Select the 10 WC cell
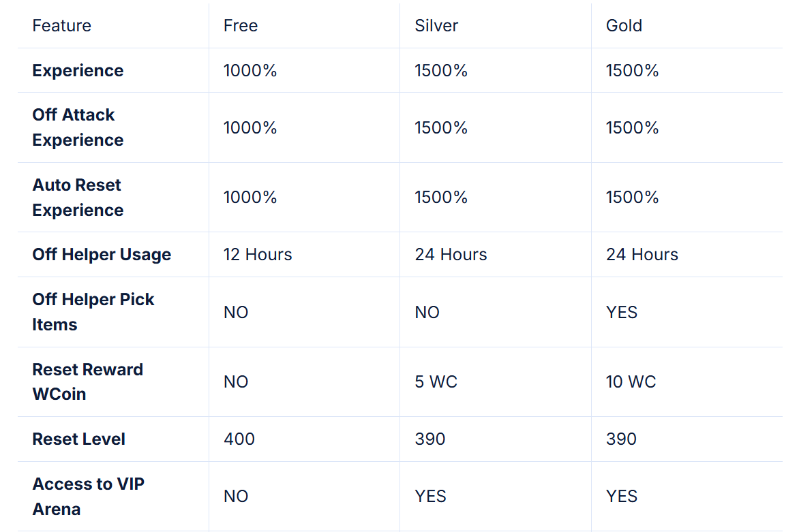 point(631,382)
